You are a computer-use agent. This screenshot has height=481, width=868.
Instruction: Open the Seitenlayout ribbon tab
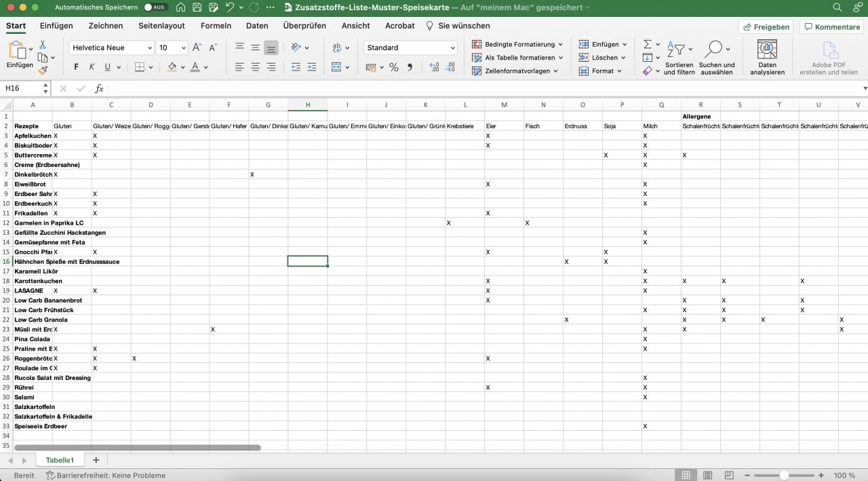click(161, 26)
